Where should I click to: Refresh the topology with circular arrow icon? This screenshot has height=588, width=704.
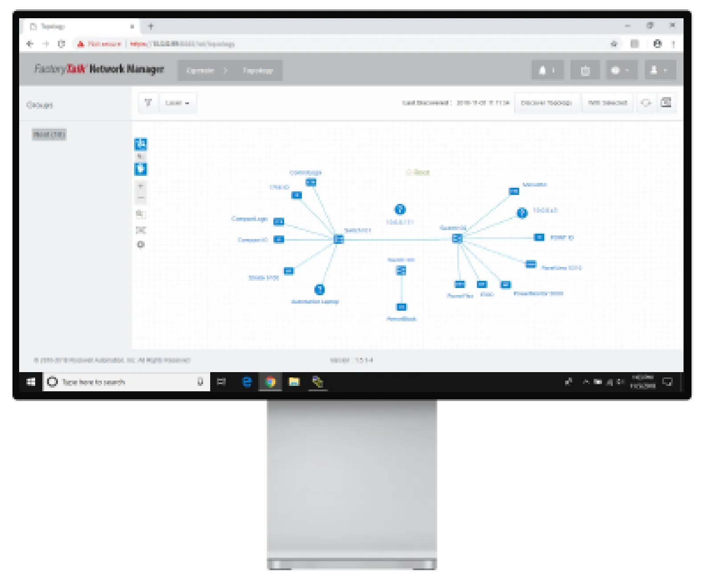click(x=646, y=103)
